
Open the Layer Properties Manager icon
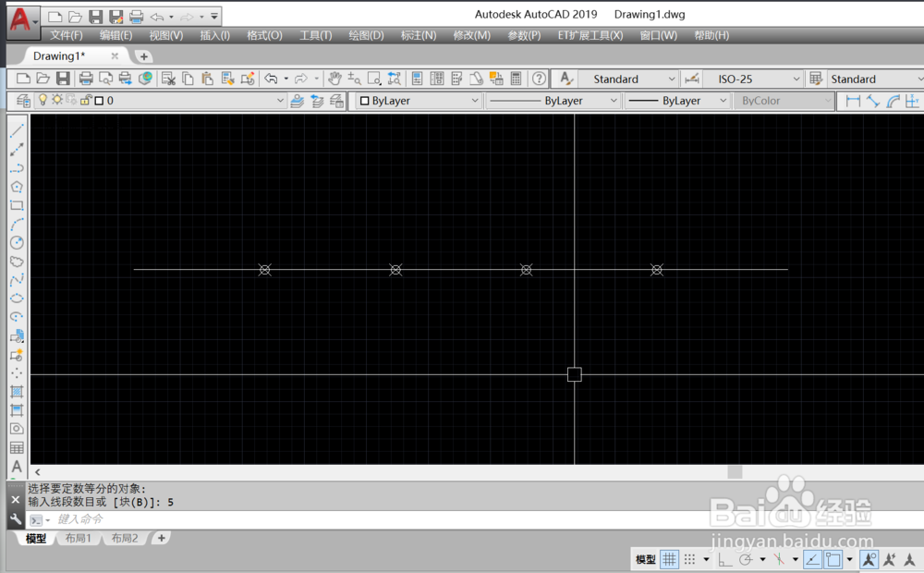pos(24,101)
